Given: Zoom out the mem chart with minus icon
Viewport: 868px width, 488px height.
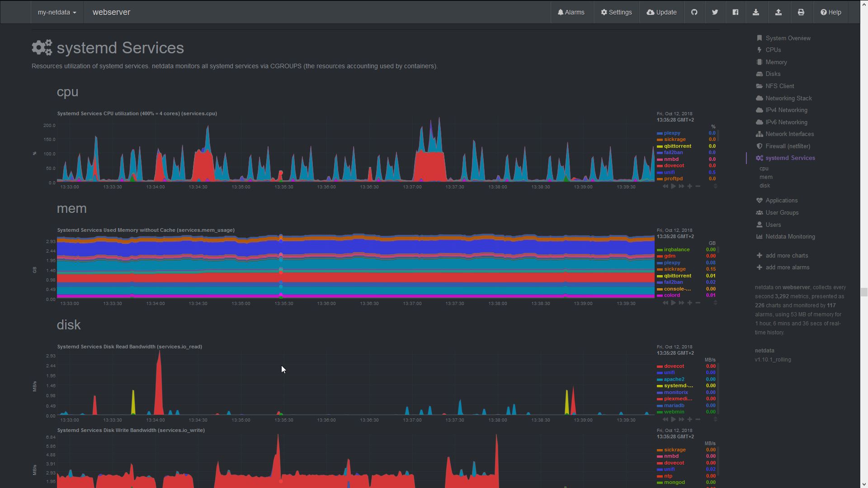Looking at the screenshot, I should point(698,303).
